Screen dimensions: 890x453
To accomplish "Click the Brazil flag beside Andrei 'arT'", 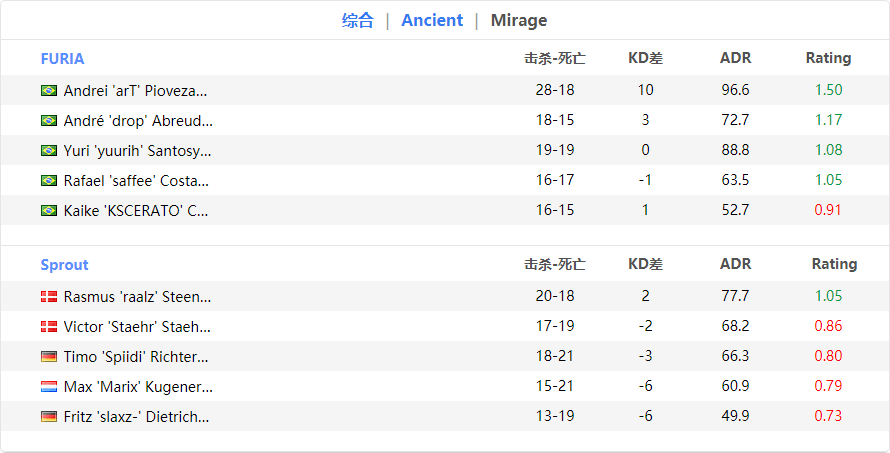I will pyautogui.click(x=48, y=90).
